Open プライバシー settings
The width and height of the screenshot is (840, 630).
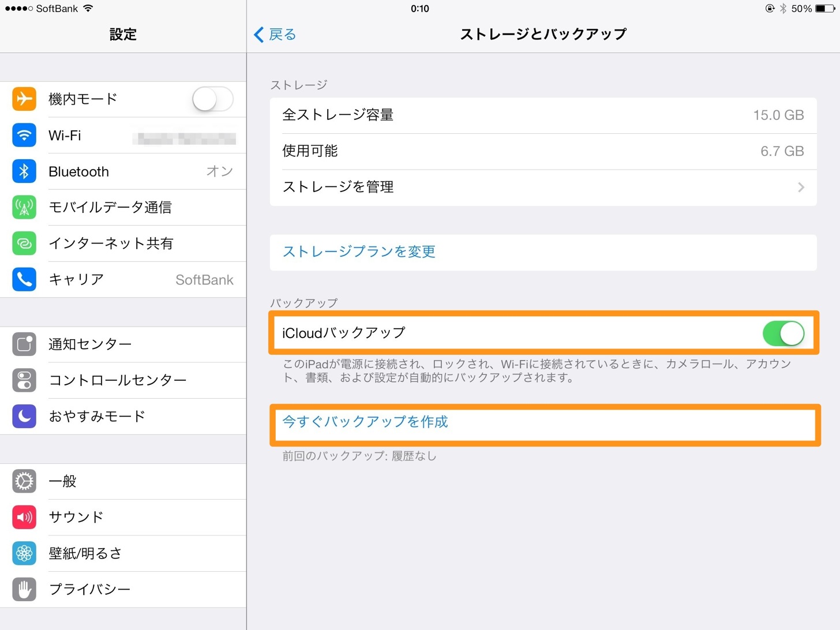(123, 589)
